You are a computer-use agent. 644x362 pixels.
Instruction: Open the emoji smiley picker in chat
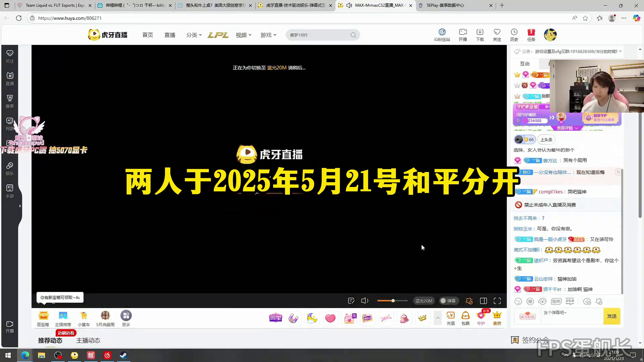point(518,301)
